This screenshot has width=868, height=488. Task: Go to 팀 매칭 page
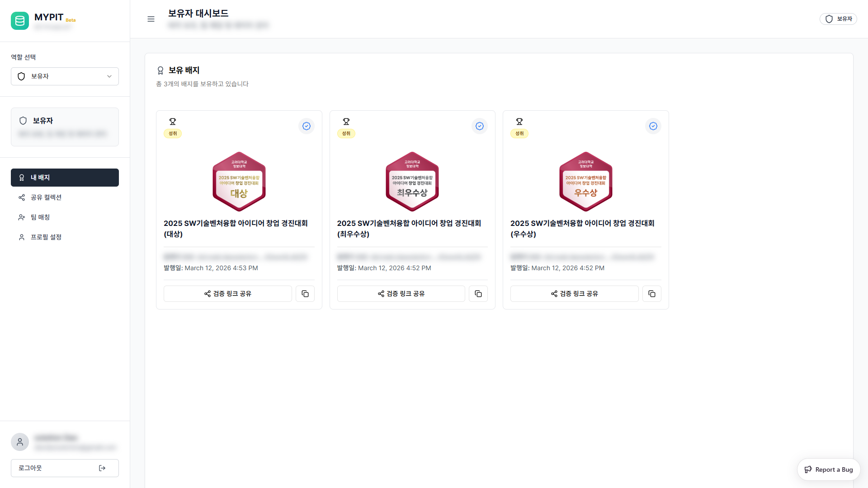40,217
